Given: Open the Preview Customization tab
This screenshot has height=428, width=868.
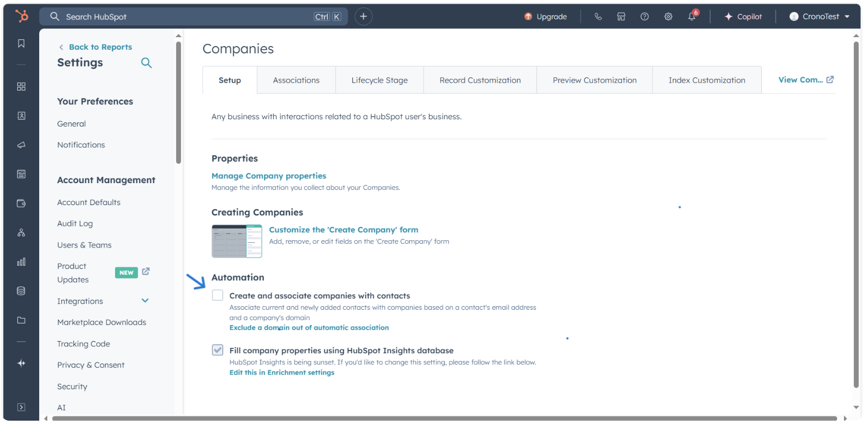Looking at the screenshot, I should coord(595,80).
